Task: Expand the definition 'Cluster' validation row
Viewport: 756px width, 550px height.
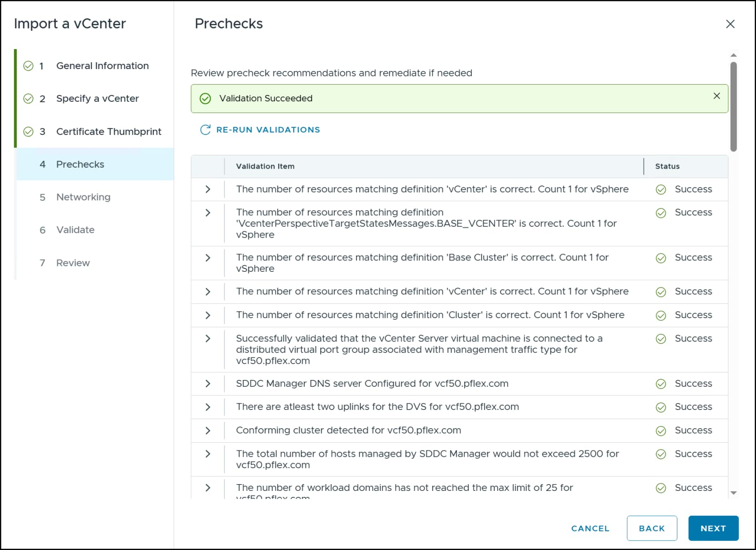Action: coord(208,315)
